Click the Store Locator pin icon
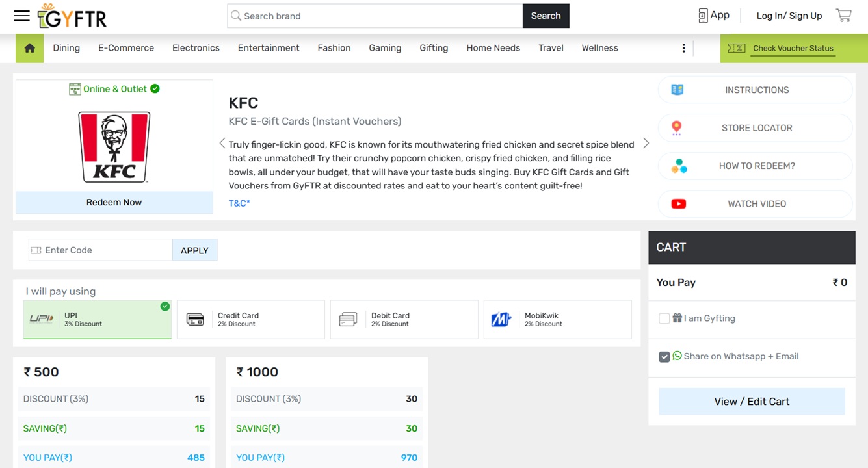The width and height of the screenshot is (868, 468). [677, 128]
